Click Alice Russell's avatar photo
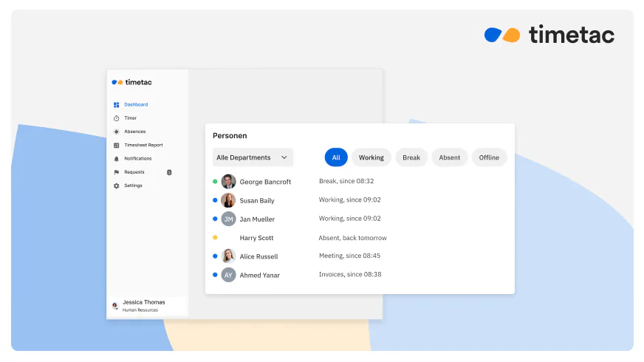Screen dimensions: 644x362 [x=228, y=256]
